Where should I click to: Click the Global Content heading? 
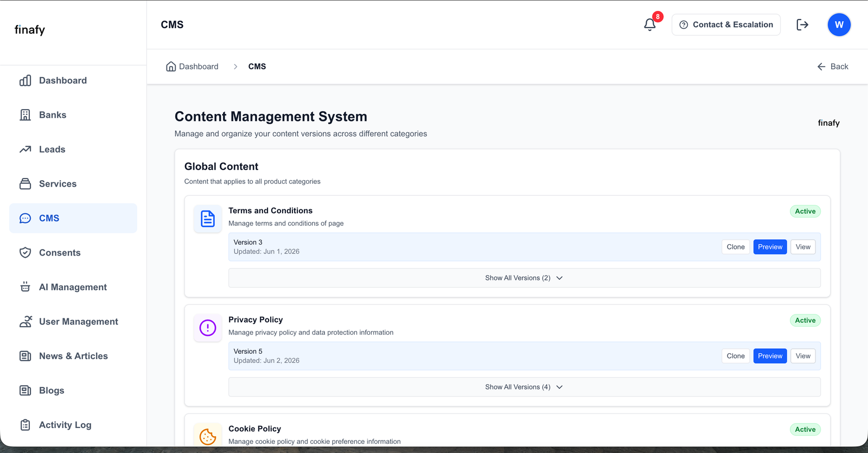point(221,167)
